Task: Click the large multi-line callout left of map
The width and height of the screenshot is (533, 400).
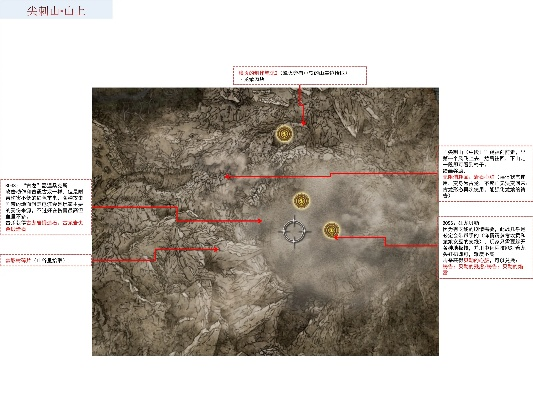Action: click(x=46, y=207)
